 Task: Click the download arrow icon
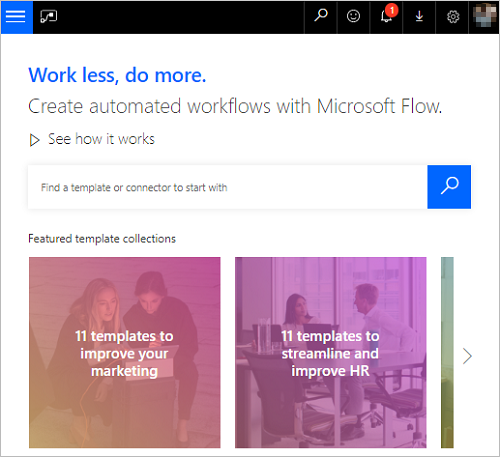[x=419, y=17]
